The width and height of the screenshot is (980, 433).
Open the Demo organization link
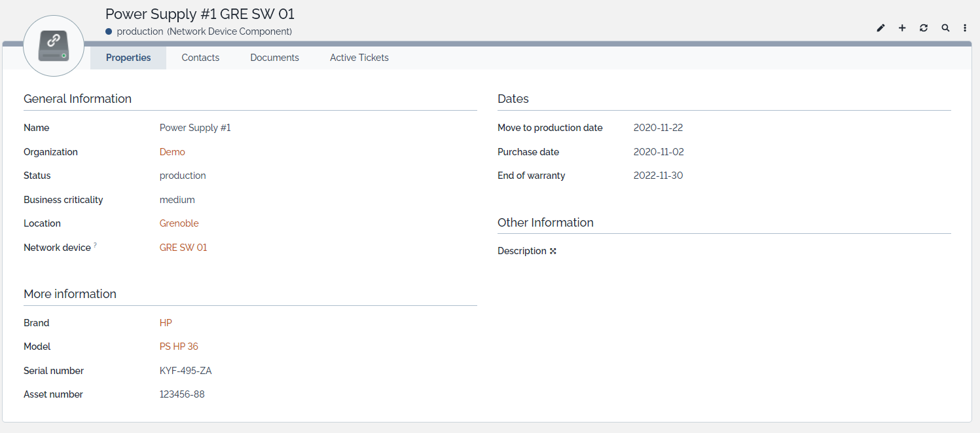172,152
